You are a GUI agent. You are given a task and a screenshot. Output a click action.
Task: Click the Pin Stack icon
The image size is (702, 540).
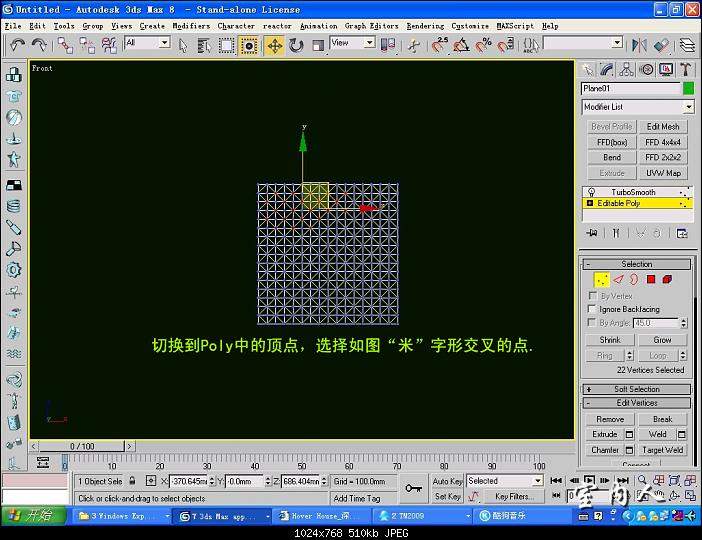pos(592,233)
